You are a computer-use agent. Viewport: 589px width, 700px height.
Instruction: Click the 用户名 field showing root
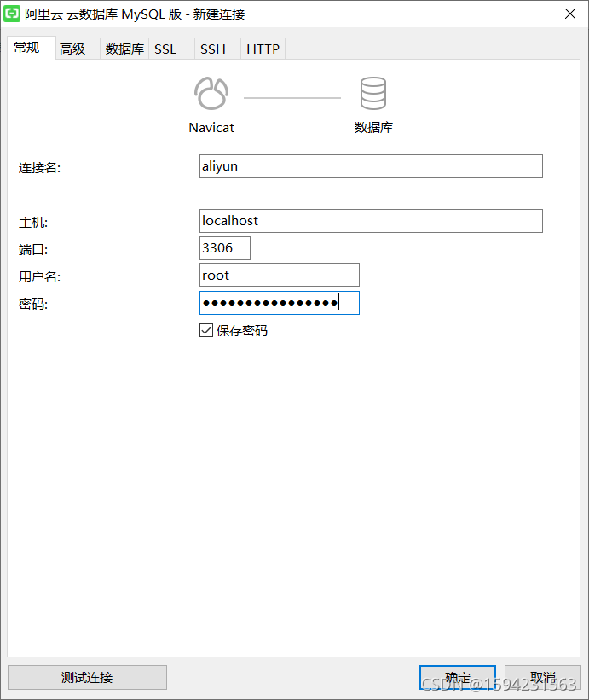pos(280,275)
